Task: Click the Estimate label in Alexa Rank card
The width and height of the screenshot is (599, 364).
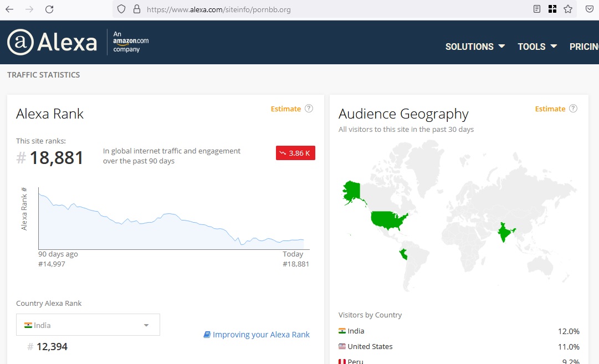Action: click(286, 109)
